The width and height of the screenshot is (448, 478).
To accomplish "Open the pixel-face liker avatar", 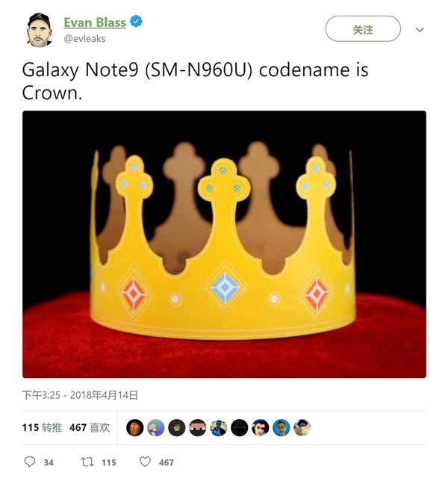I will click(197, 427).
